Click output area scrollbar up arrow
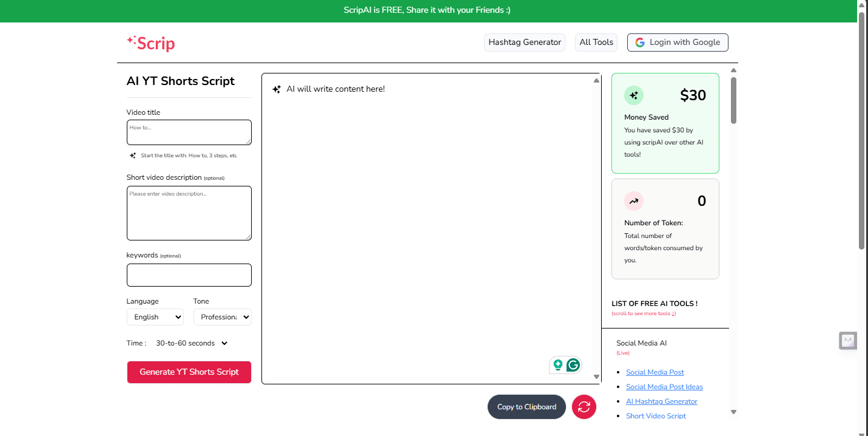The width and height of the screenshot is (868, 436). click(596, 80)
